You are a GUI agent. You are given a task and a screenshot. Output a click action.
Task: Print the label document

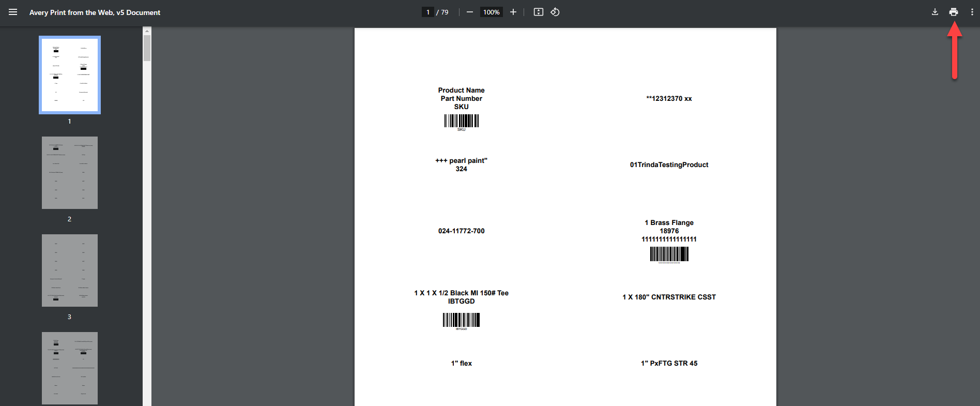pyautogui.click(x=954, y=12)
